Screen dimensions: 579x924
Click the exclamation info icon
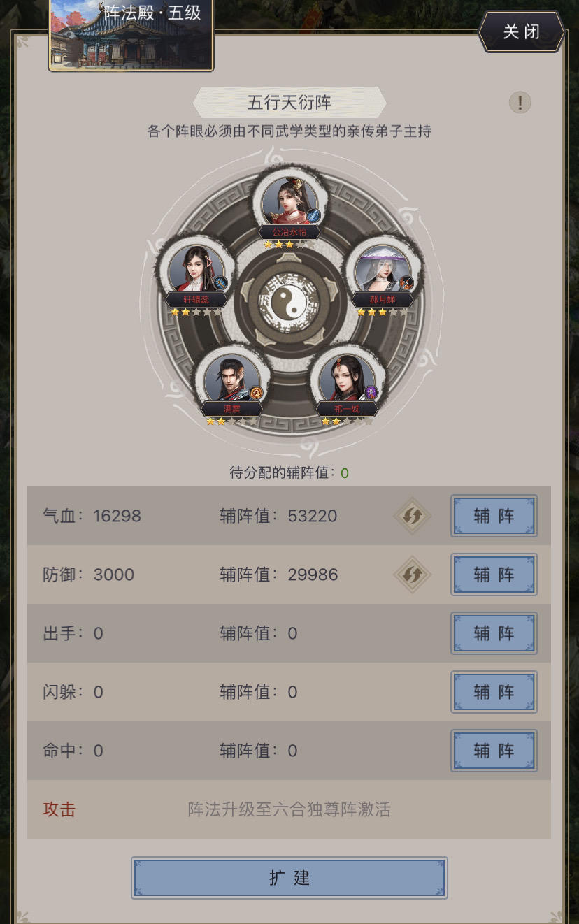(x=520, y=103)
